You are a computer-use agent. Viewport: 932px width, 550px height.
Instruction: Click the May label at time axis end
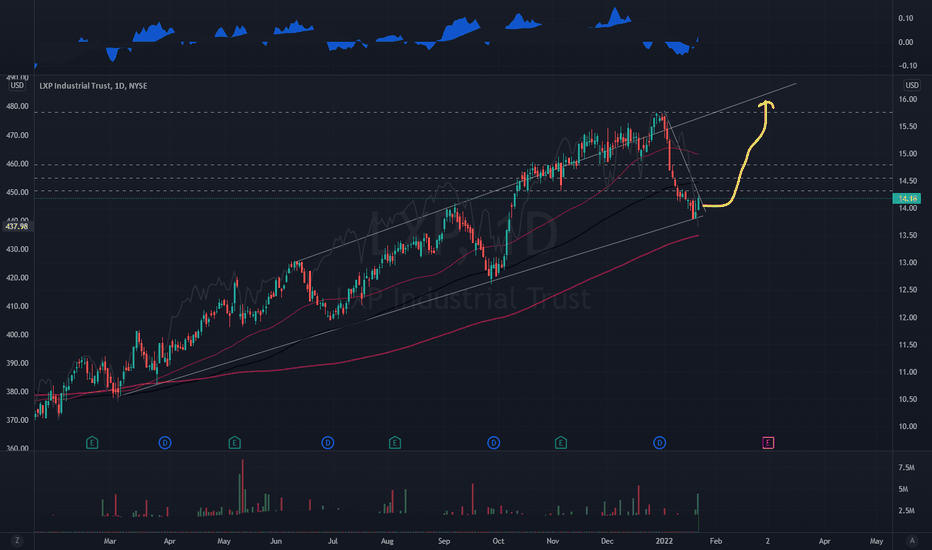(x=876, y=541)
